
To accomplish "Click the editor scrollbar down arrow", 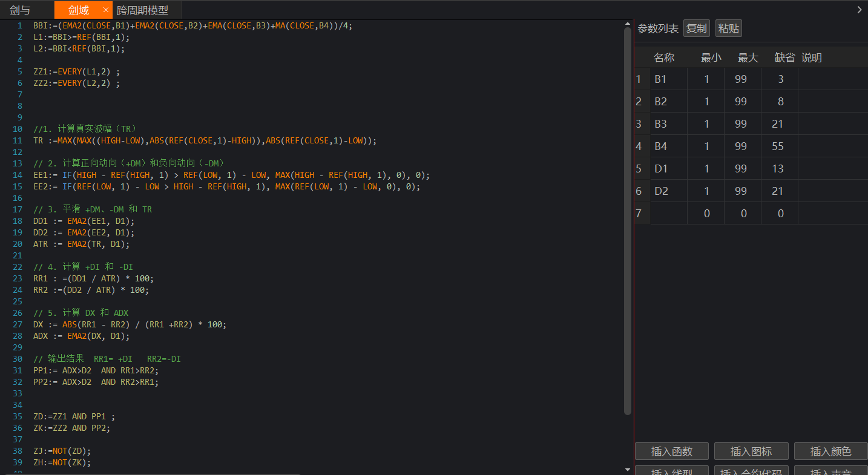I will 627,469.
